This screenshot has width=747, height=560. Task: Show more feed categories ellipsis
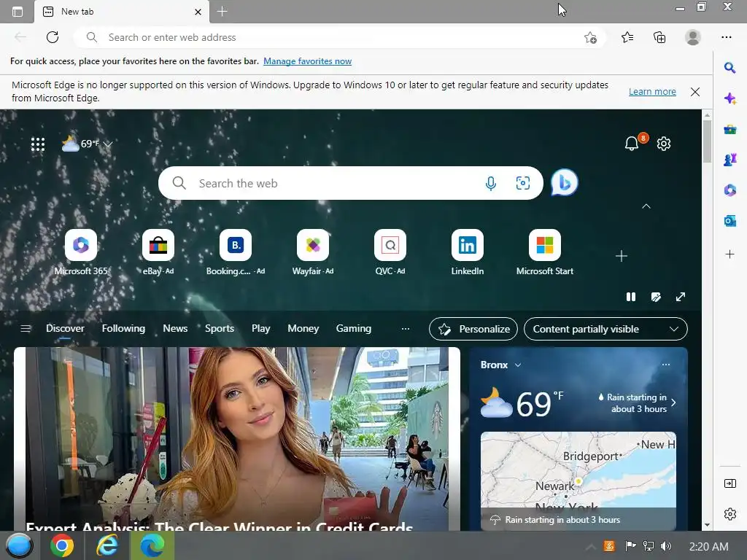pos(406,329)
